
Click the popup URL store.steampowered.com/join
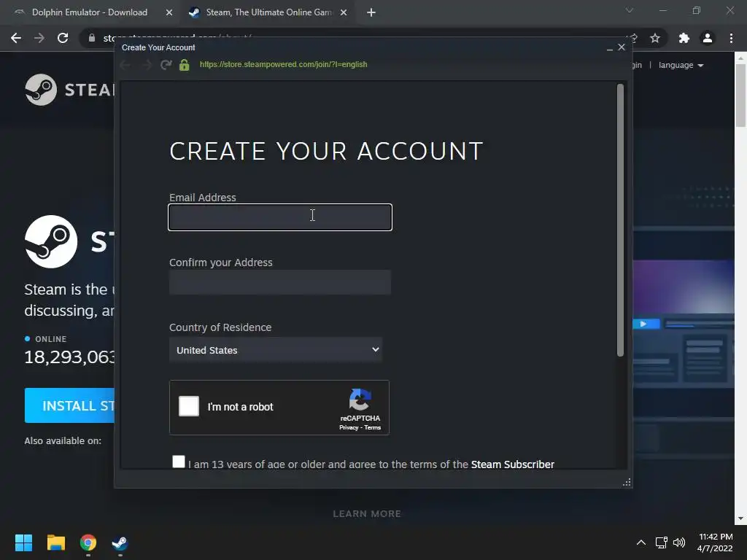284,64
